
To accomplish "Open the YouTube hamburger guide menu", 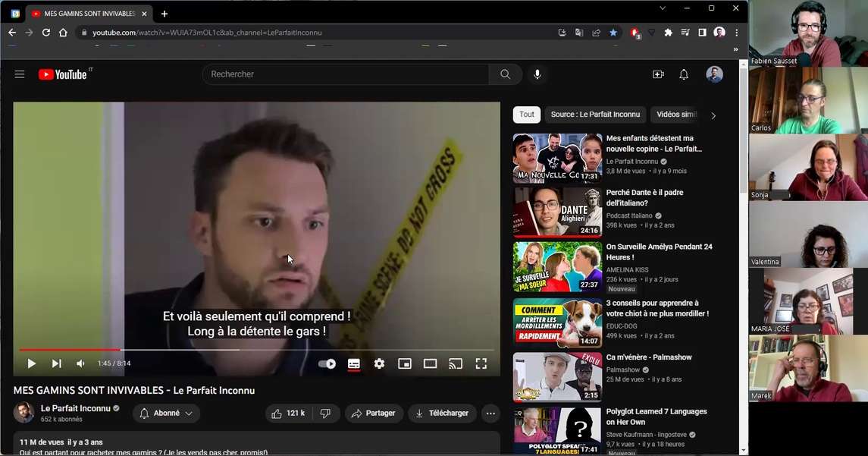I will 20,74.
